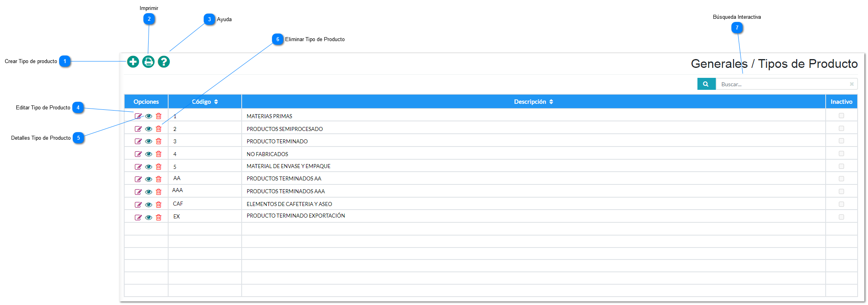Delete the ELEMENTOS DE CAFETERIA Y ASEO row

159,205
